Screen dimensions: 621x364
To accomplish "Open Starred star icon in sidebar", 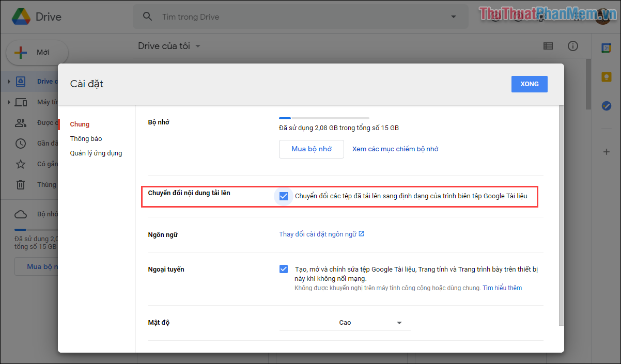I will 21,164.
